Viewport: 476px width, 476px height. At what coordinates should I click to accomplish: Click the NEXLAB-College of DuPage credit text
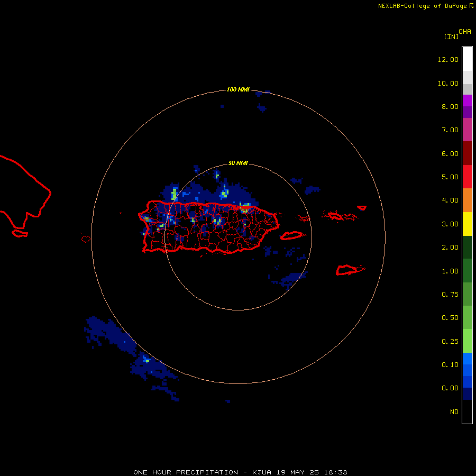425,6
